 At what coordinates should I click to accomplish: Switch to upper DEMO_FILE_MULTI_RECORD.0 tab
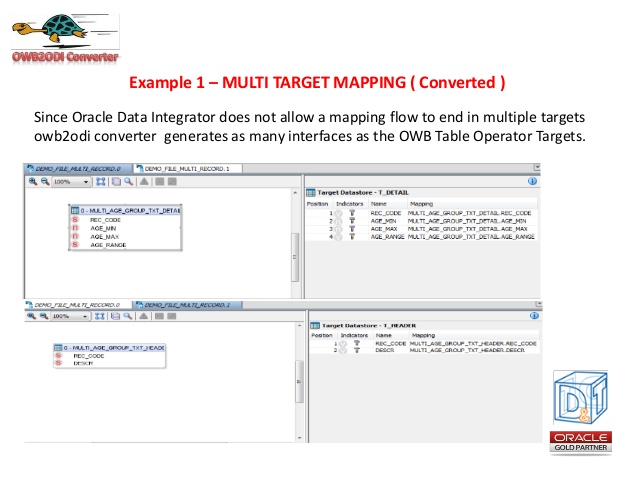point(78,168)
